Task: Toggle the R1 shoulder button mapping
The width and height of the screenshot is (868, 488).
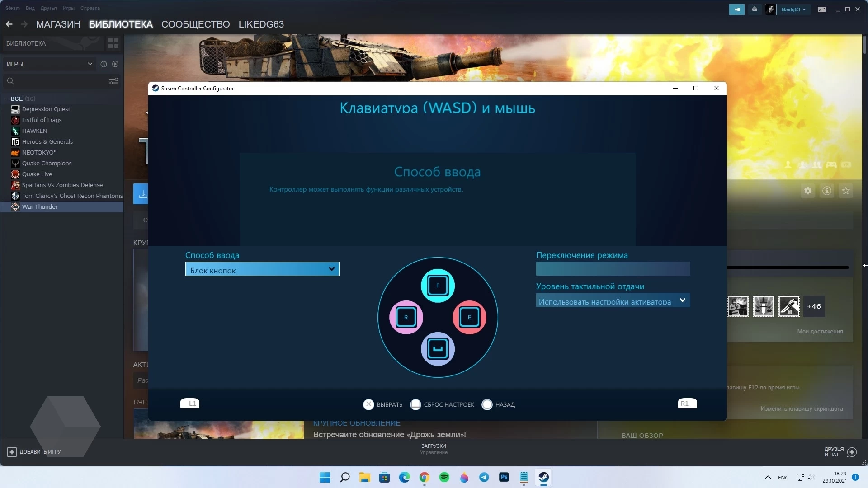Action: 684,404
